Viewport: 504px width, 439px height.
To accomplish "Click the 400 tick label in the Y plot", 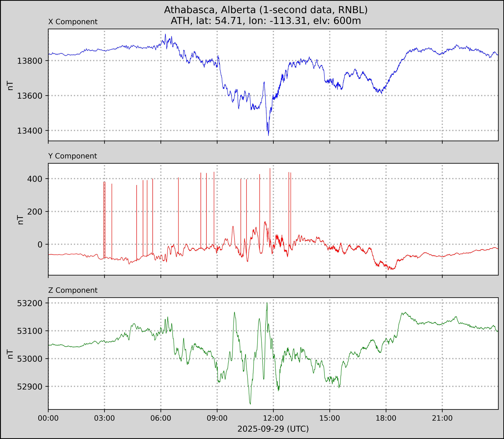I will (x=35, y=179).
